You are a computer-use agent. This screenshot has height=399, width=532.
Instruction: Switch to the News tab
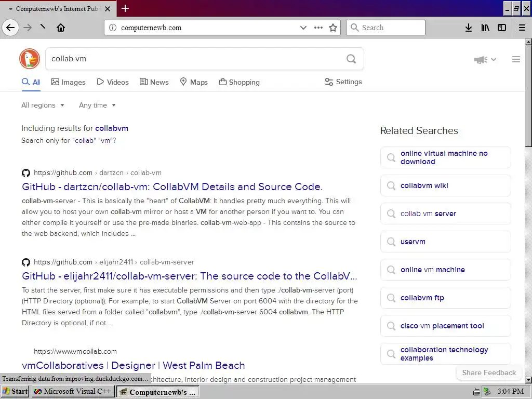pyautogui.click(x=154, y=82)
